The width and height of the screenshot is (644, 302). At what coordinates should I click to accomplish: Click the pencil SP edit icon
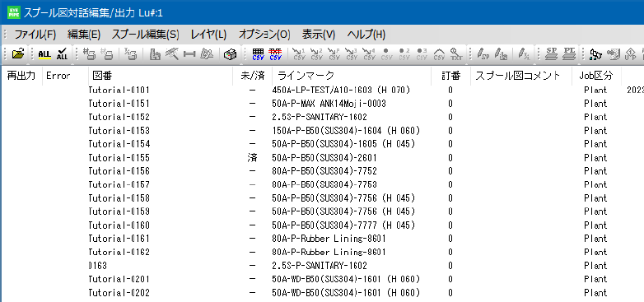(x=483, y=54)
